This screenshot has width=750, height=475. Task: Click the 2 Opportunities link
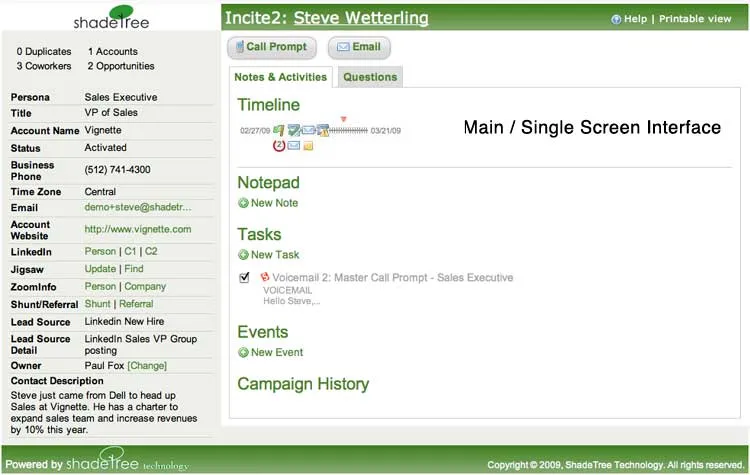pos(121,66)
